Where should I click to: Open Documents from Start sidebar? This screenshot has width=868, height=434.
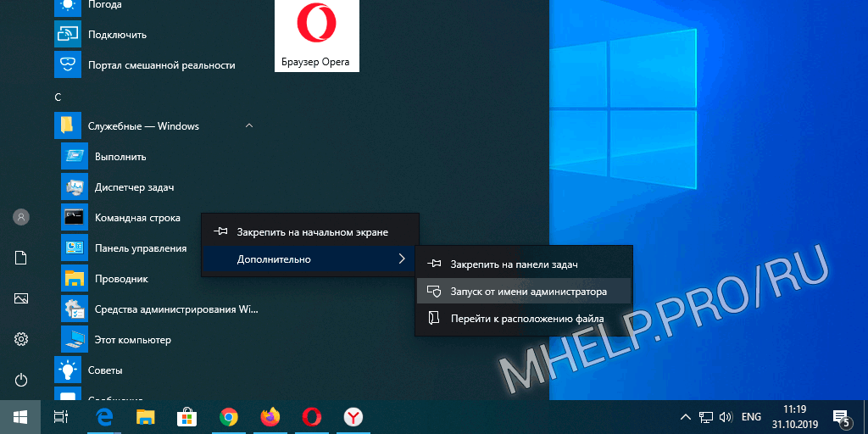(21, 258)
